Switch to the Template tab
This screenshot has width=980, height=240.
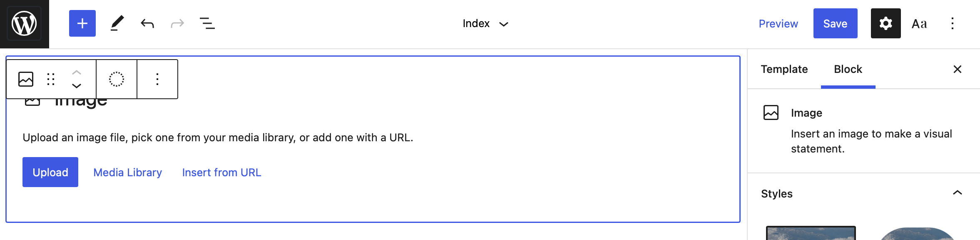(784, 69)
